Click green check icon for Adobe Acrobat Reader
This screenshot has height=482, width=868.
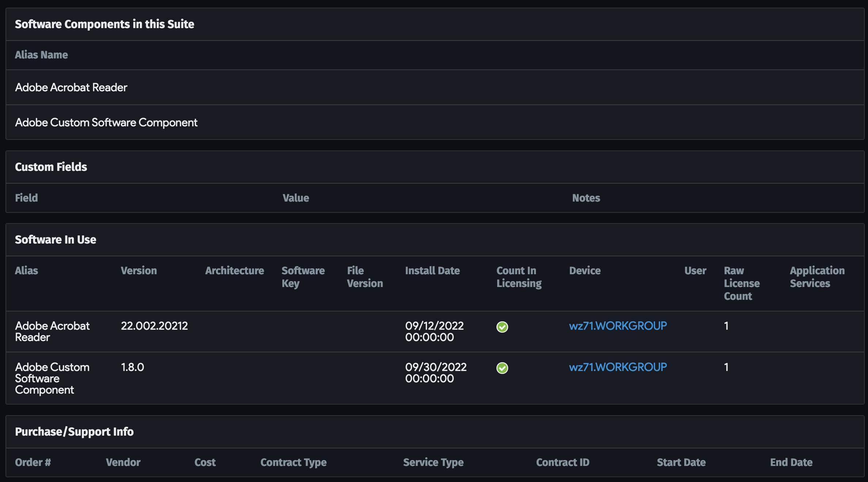pyautogui.click(x=502, y=327)
